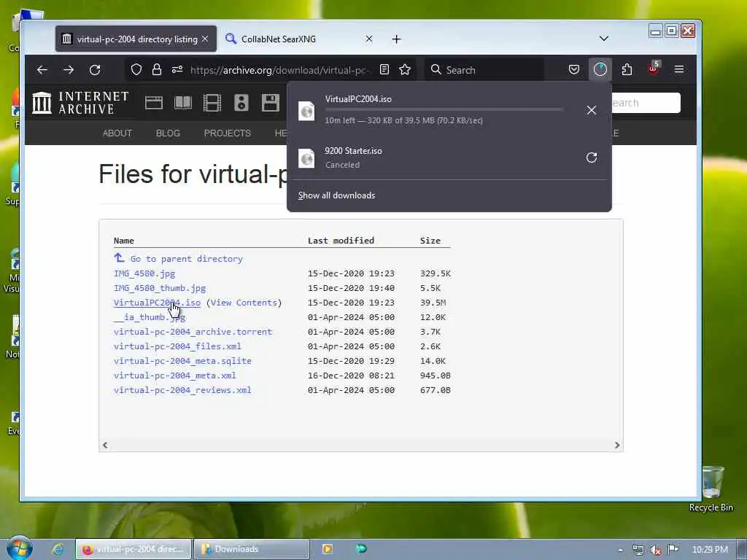
Task: Reload the archive.org page
Action: click(x=95, y=70)
